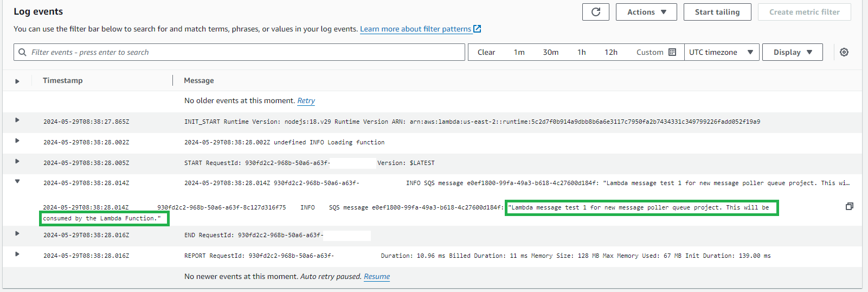Copy expanded log message with copy icon
The image size is (868, 292).
pos(849,206)
